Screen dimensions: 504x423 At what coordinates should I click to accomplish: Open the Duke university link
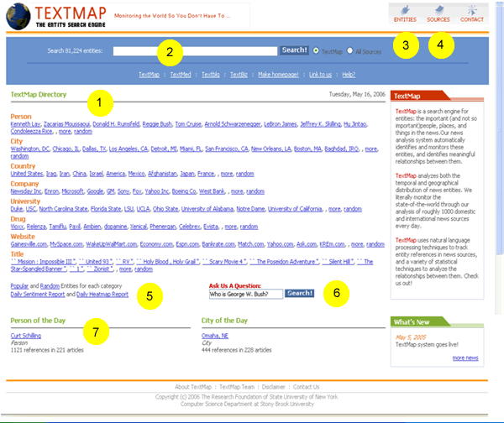click(17, 209)
